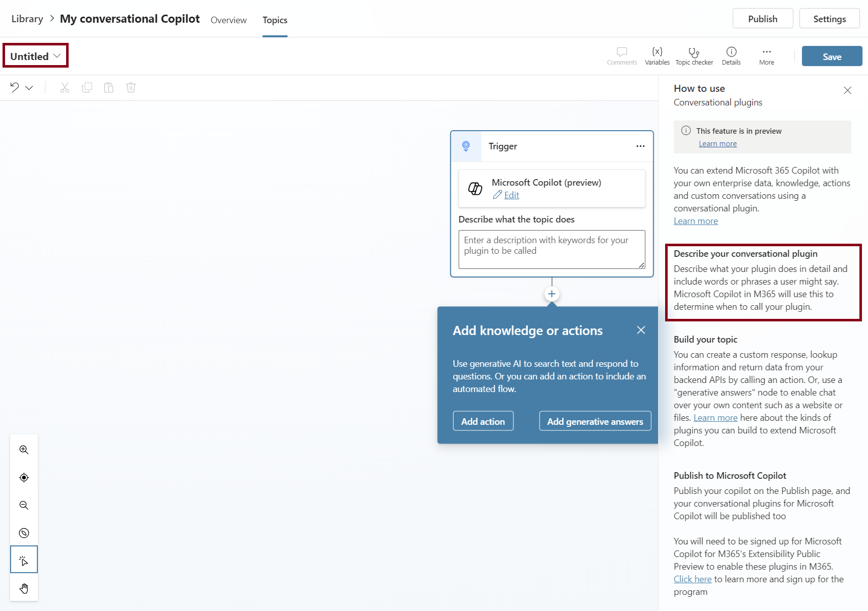Click the zoom out canvas icon
Screen dimensions: 868x611
[x=24, y=505]
